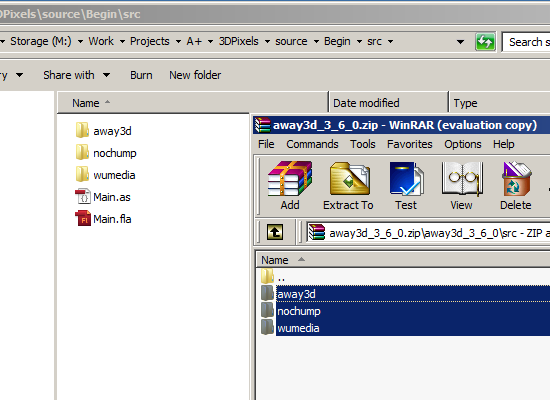Select the 'Main.as' file name
550x400 pixels.
pyautogui.click(x=112, y=197)
